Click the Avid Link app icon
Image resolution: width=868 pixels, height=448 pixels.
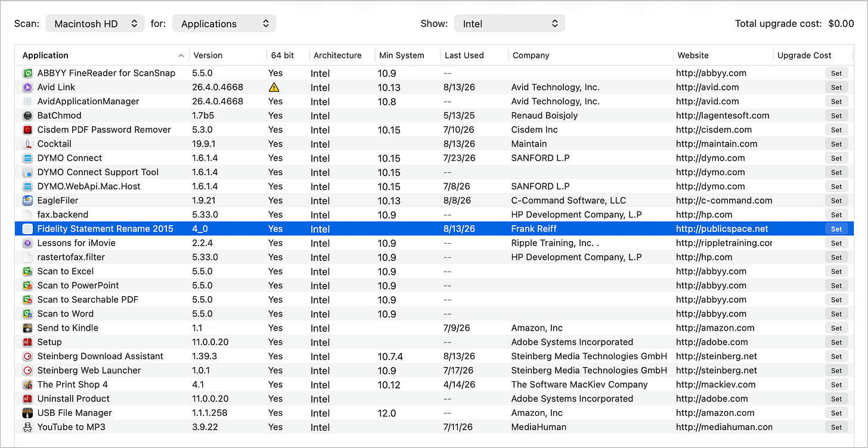tap(27, 87)
